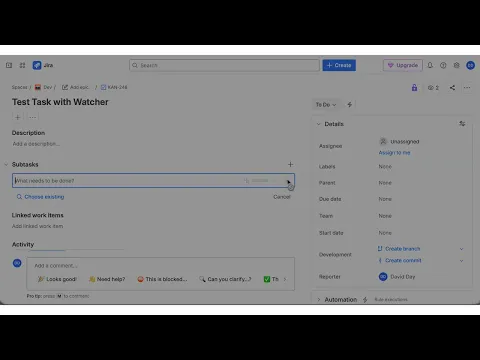Click the David Day reporter field
This screenshot has width=480, height=360.
(397, 277)
